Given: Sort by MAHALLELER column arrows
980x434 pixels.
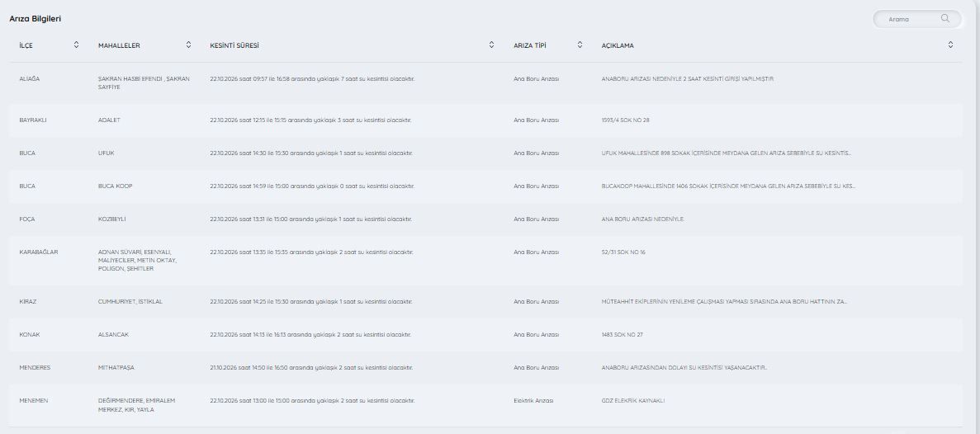Looking at the screenshot, I should tap(188, 45).
